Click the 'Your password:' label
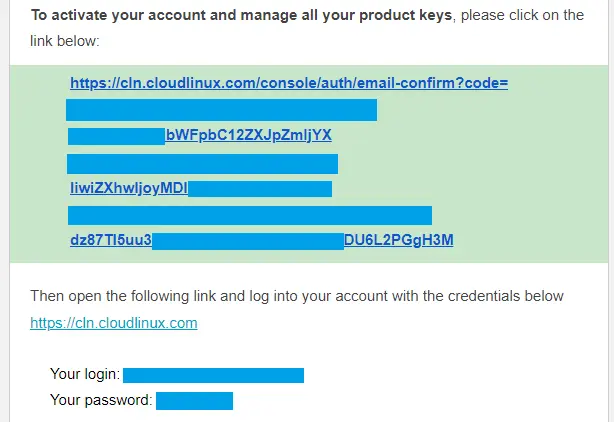The image size is (614, 422). 101,401
